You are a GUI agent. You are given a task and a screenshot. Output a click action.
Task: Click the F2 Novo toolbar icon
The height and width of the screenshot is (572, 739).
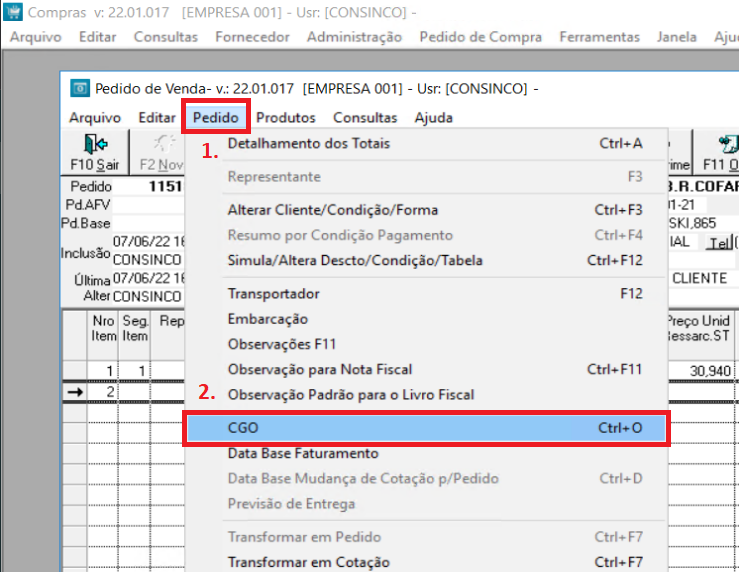164,144
